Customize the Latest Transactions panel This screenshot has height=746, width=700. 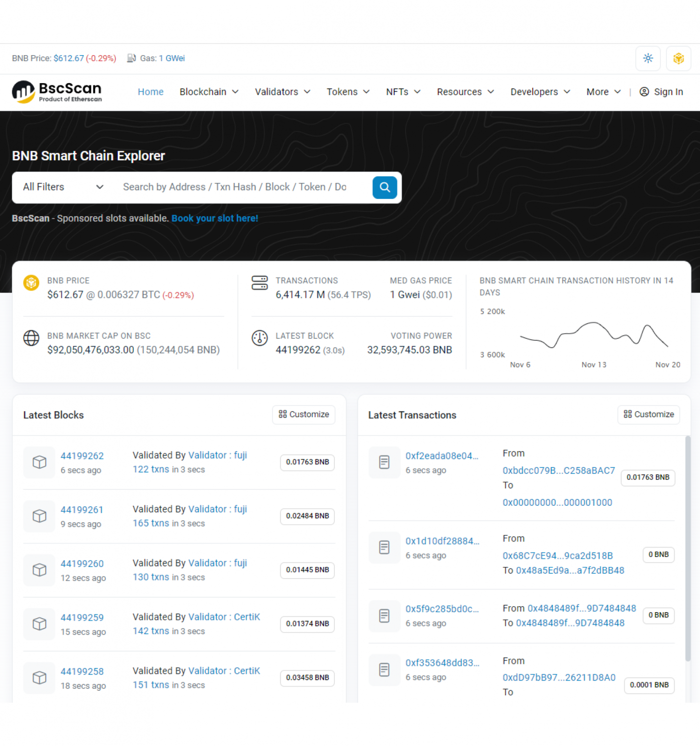649,414
